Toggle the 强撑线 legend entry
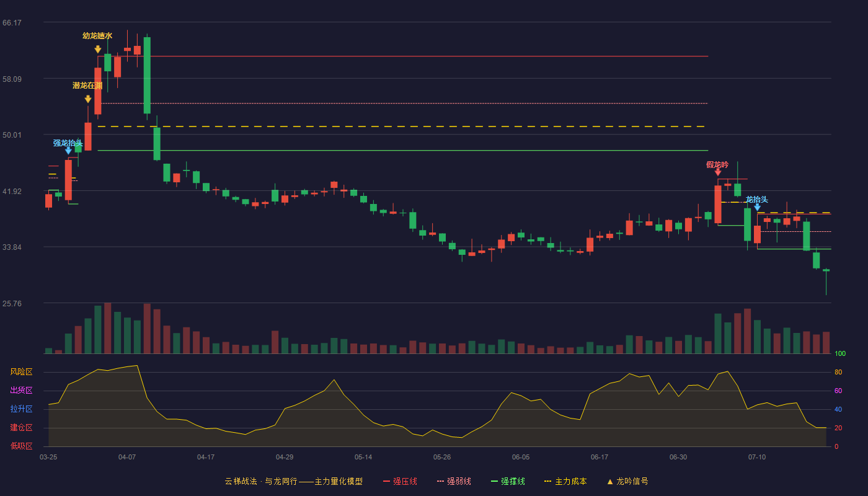Image resolution: width=868 pixels, height=496 pixels. pyautogui.click(x=508, y=481)
